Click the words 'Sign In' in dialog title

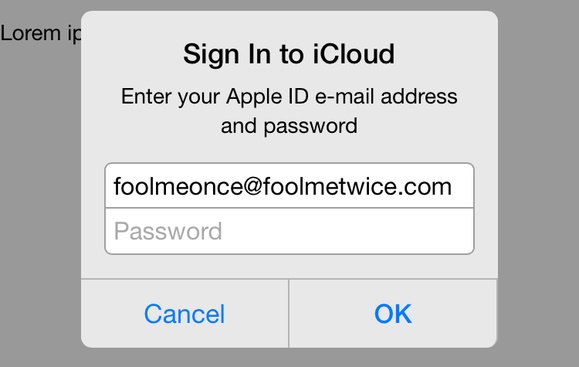click(x=228, y=55)
